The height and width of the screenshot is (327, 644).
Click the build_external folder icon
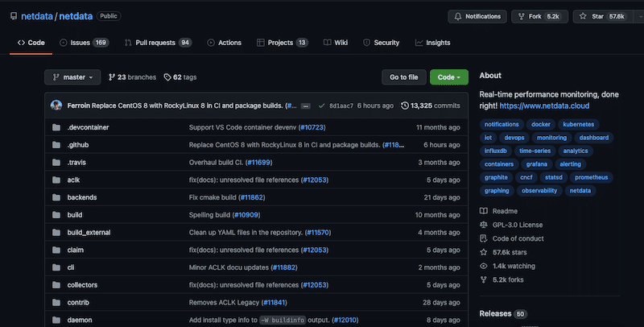pos(56,233)
